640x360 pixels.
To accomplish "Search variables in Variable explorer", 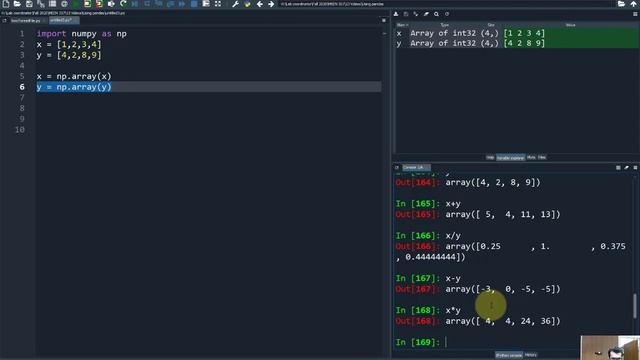I will coord(436,14).
